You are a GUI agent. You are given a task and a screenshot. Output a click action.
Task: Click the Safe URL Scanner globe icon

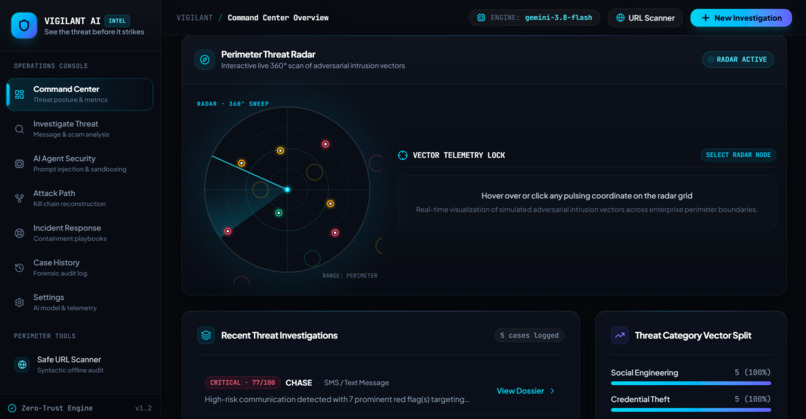[x=22, y=365]
